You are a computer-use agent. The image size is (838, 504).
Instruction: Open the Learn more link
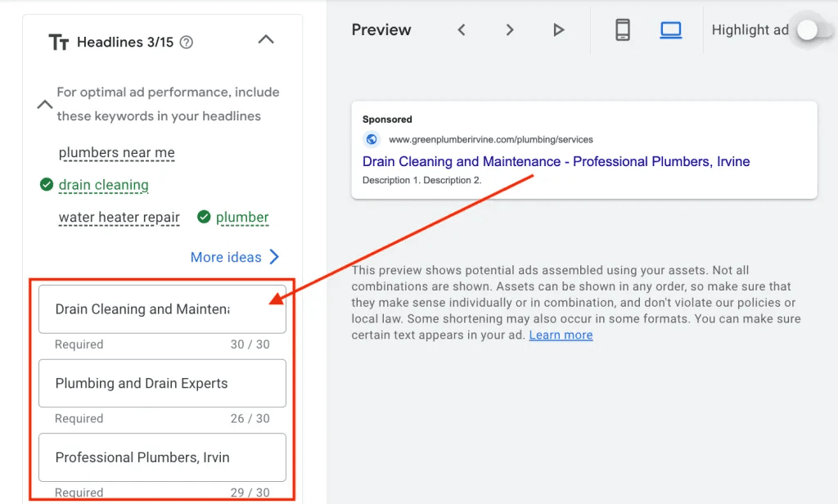coord(561,335)
